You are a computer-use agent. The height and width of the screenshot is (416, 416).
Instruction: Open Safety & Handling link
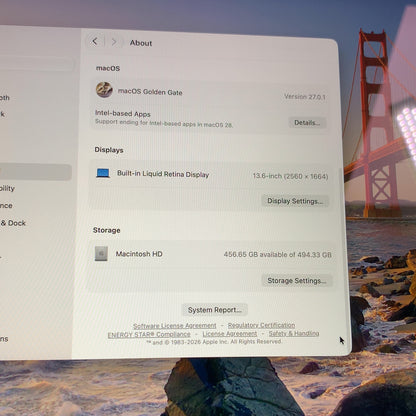click(x=294, y=333)
